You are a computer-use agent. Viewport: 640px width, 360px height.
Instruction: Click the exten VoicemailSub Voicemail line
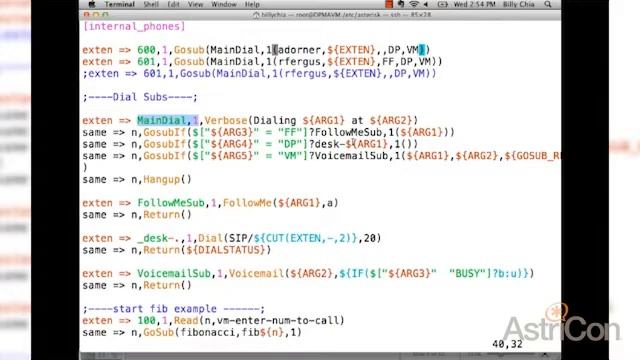point(308,273)
